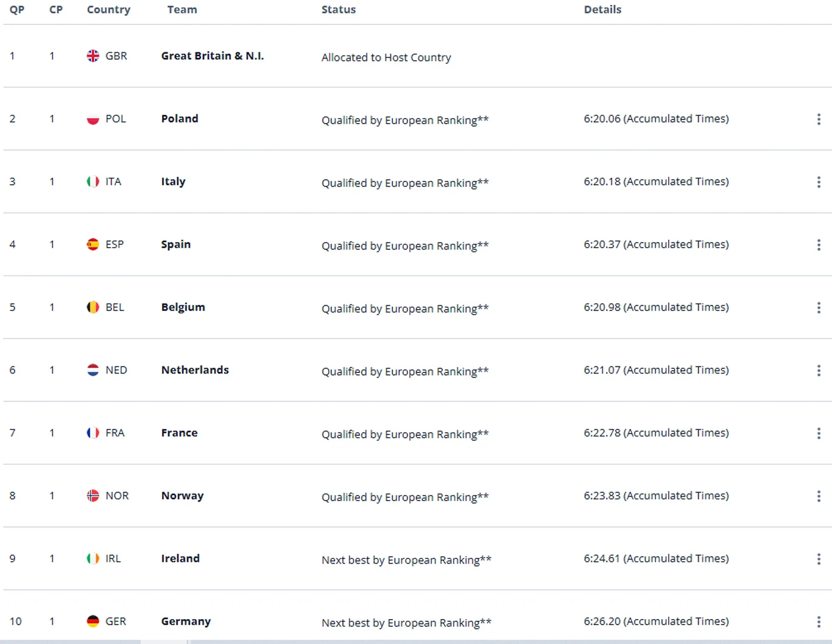Click the Team column header

tap(182, 10)
